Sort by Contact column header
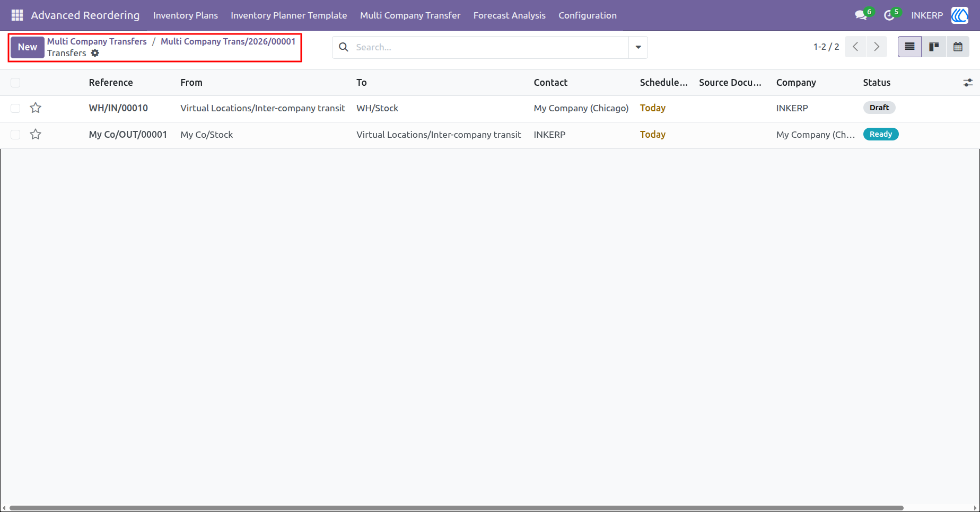Viewport: 980px width, 512px height. (x=550, y=83)
